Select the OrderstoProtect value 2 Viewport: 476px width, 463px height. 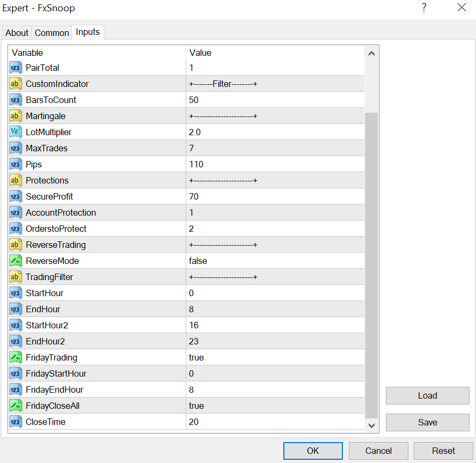[x=191, y=229]
